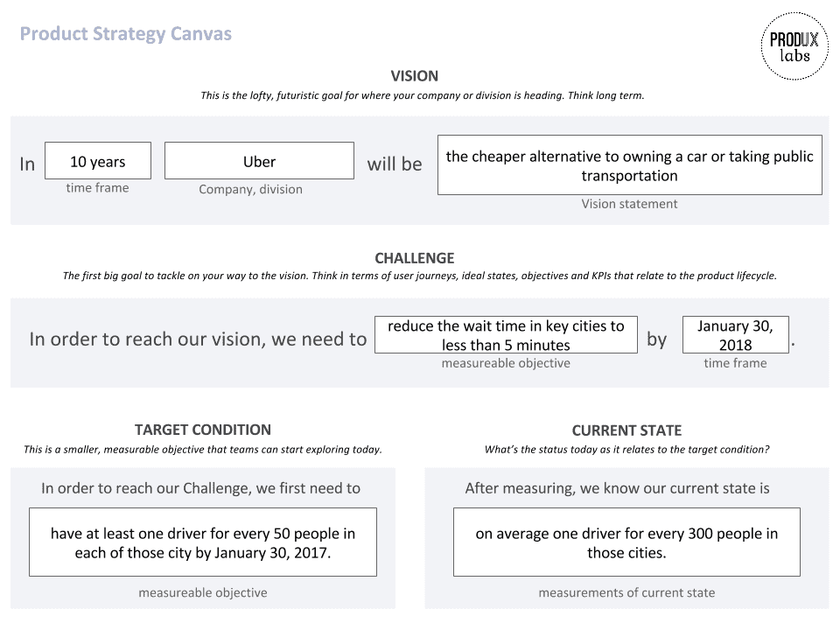Click the target condition driver objective box
The image size is (840, 630).
coord(202,542)
